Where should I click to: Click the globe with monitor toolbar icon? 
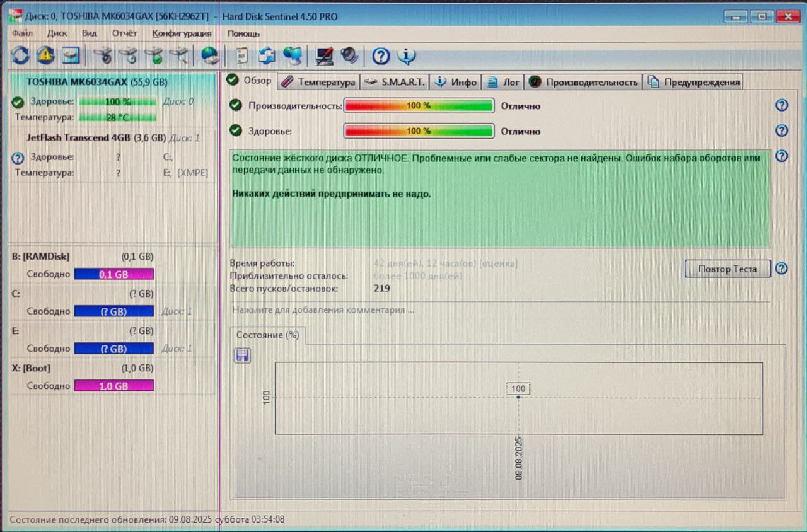[292, 56]
